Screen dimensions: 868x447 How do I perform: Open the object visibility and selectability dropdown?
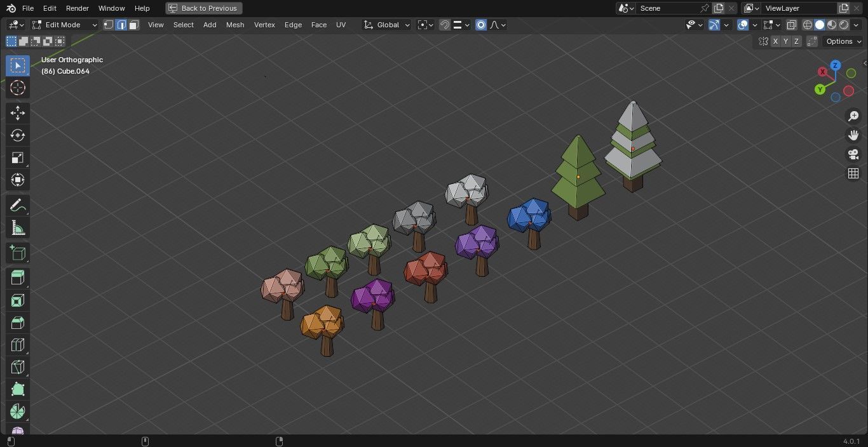695,25
